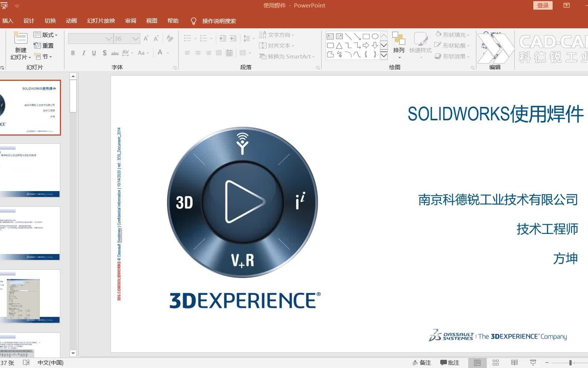
Task: Select the straight line shape
Action: (348, 36)
